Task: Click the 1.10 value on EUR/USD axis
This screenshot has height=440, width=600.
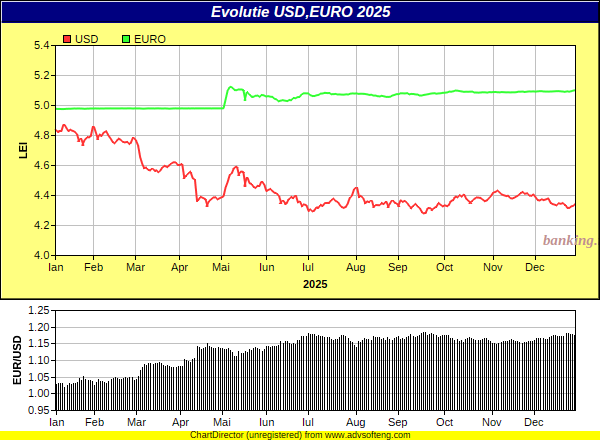Action: [39, 360]
